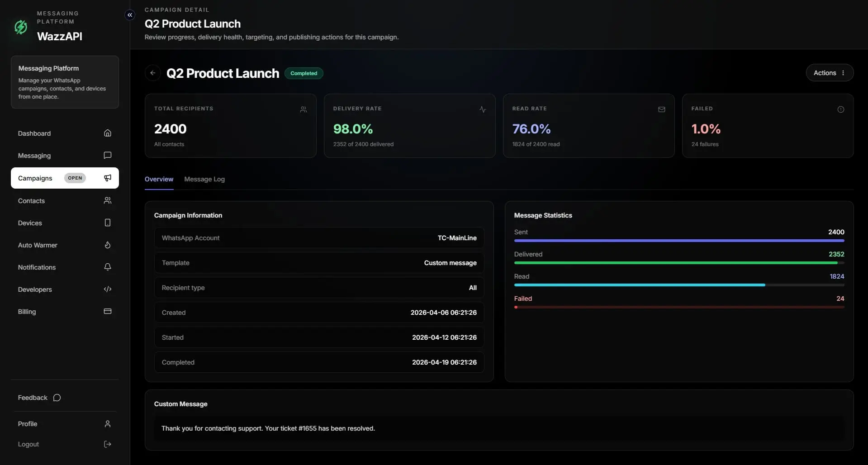Click the Developers code icon
The width and height of the screenshot is (868, 465).
coord(108,289)
